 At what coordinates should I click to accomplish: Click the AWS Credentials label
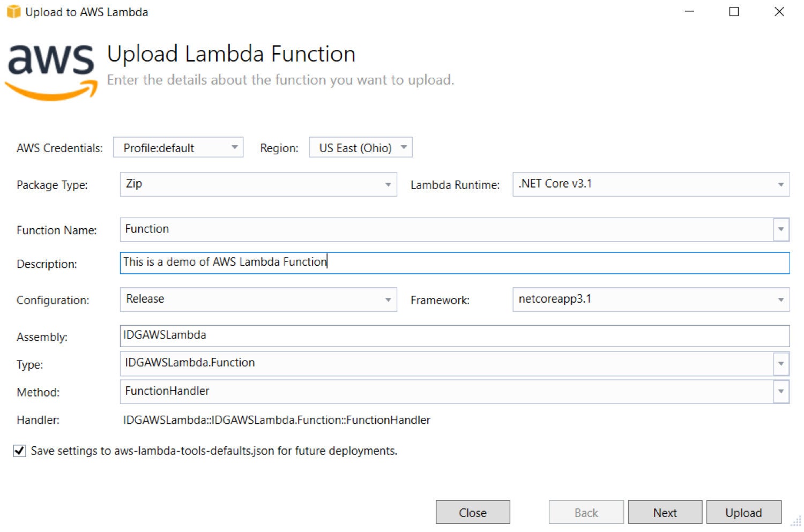point(59,148)
